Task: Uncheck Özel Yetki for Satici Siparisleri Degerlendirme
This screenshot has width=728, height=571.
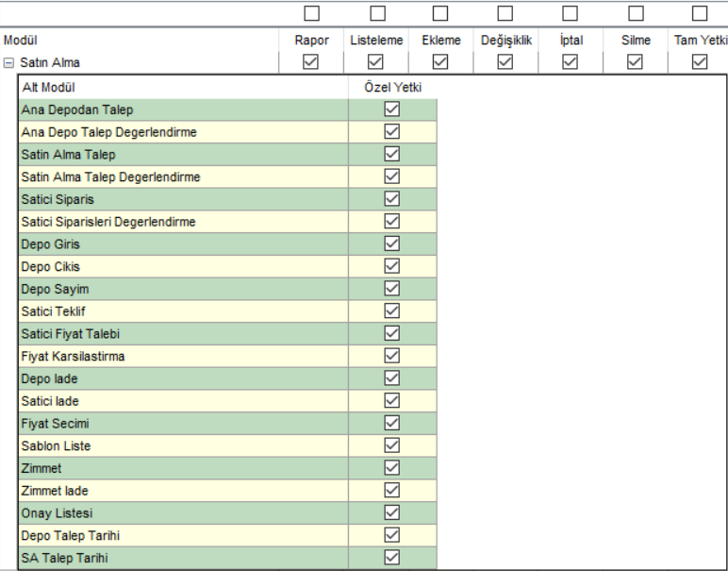Action: pyautogui.click(x=392, y=221)
